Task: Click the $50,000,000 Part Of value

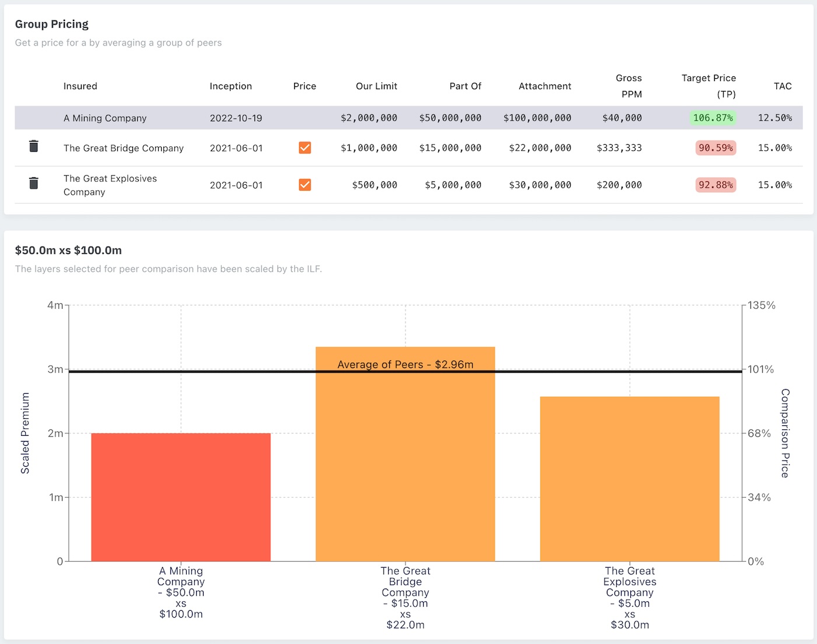Action: tap(451, 118)
